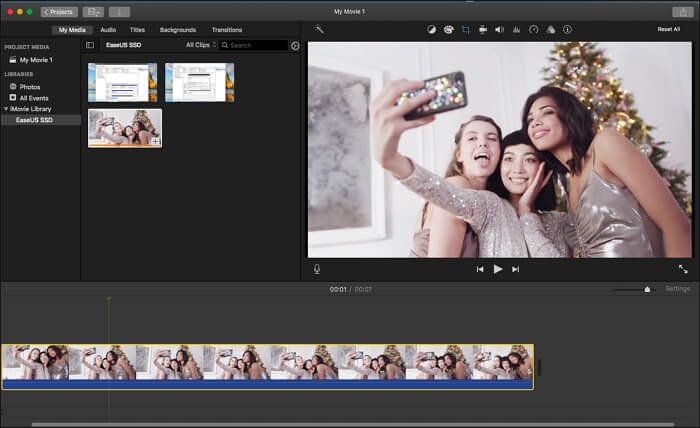Select the Crop tool above the viewer
The width and height of the screenshot is (700, 428).
(x=465, y=30)
